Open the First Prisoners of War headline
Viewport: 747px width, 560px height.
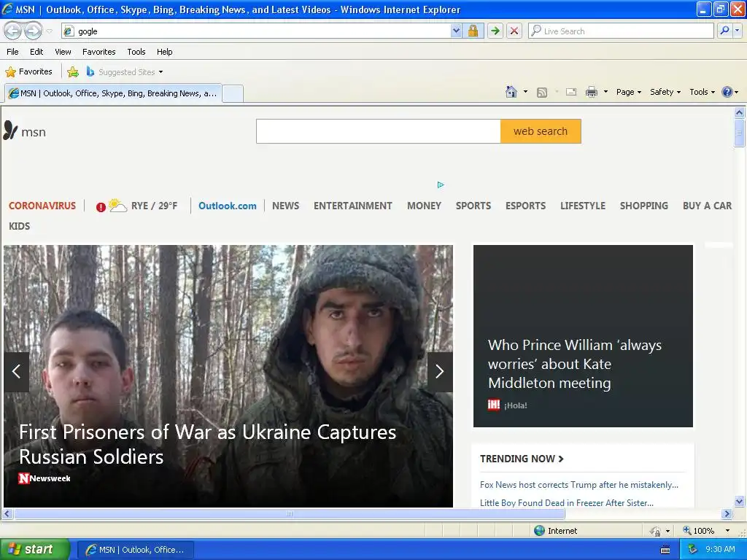(207, 444)
